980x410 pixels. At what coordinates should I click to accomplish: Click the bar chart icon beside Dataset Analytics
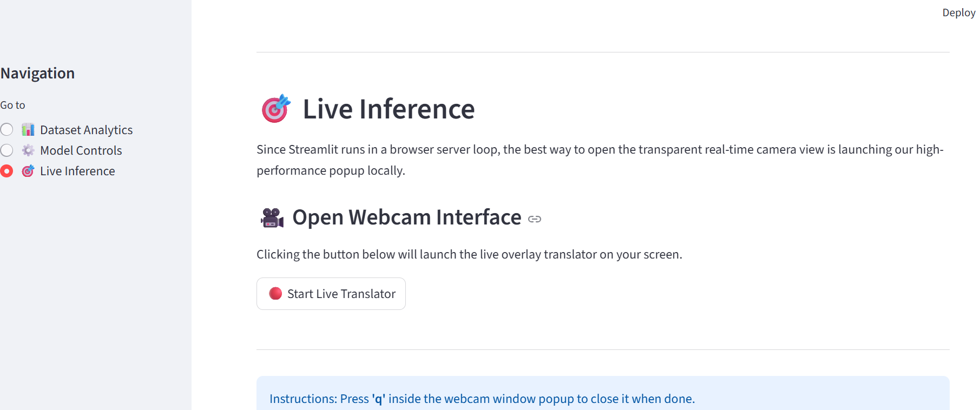pyautogui.click(x=28, y=129)
